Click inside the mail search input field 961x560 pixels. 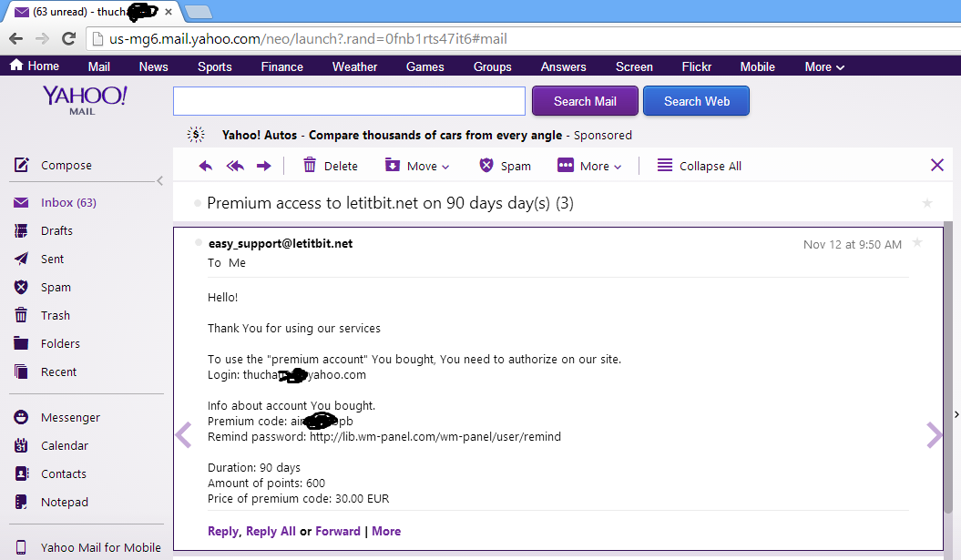tap(349, 101)
